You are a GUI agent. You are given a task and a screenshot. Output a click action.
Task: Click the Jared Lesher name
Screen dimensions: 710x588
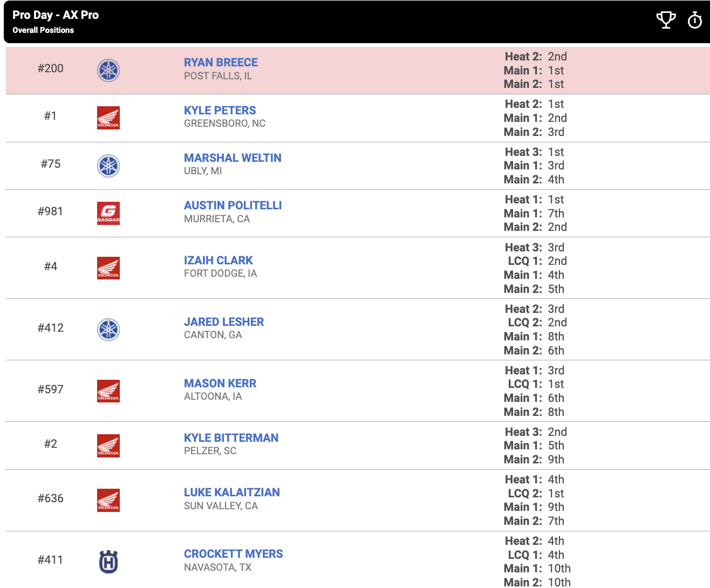coord(223,322)
